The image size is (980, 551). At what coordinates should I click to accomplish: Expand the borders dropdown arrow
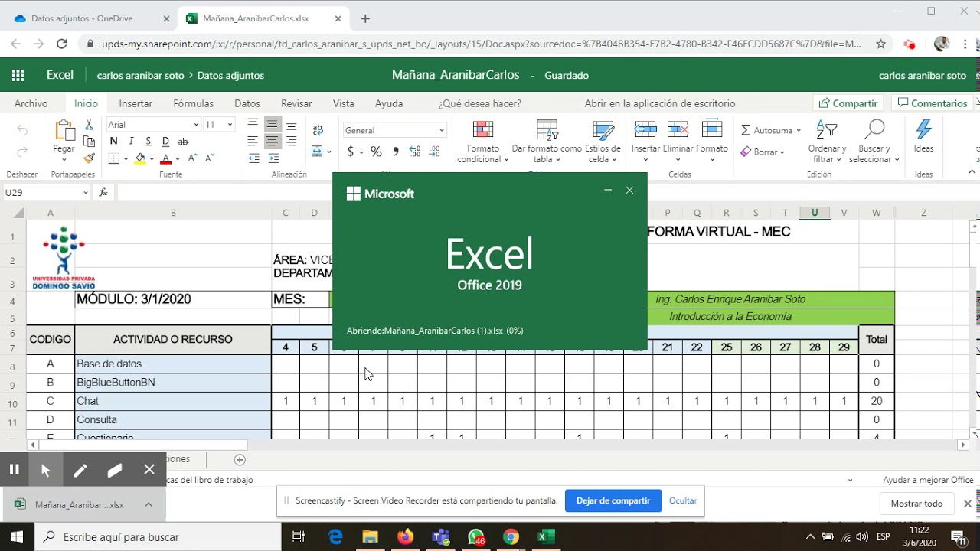click(126, 159)
